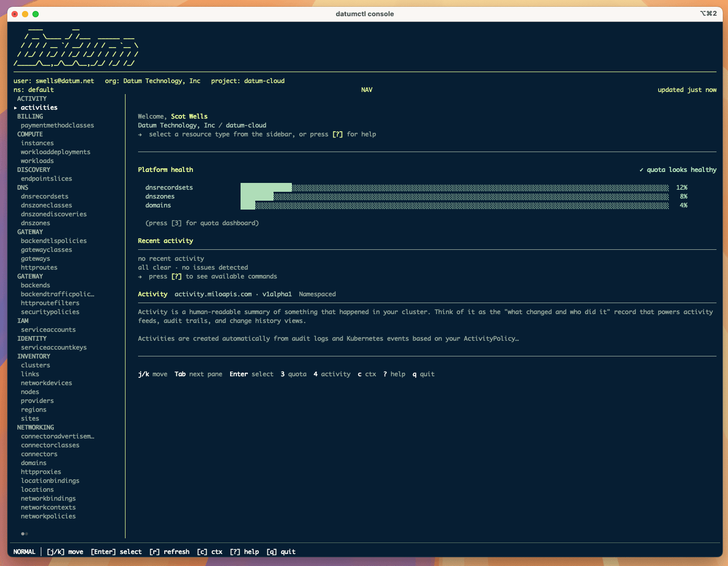The width and height of the screenshot is (728, 566).
Task: Open clusters under INVENTORY
Action: [36, 365]
